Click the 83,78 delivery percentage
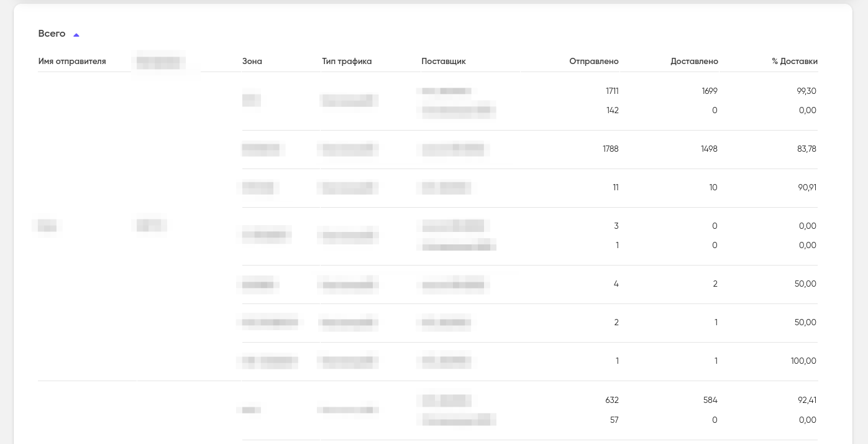Viewport: 868px width, 444px height. click(806, 149)
